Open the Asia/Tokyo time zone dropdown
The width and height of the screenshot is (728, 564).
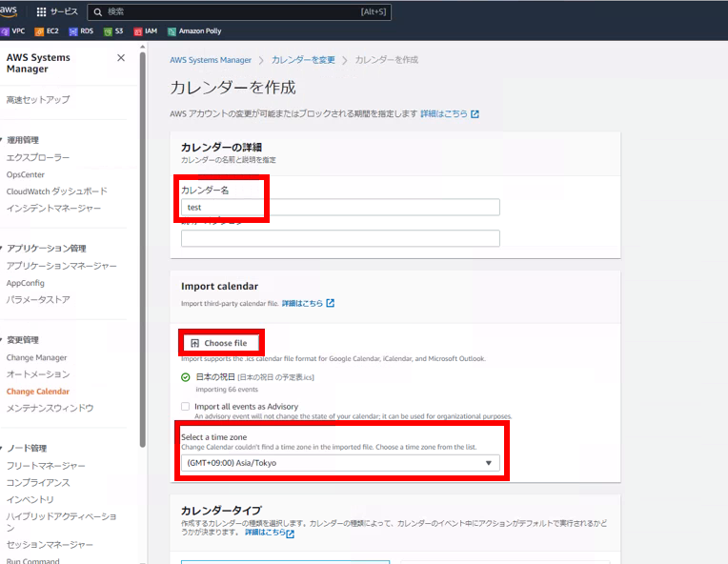[x=340, y=463]
